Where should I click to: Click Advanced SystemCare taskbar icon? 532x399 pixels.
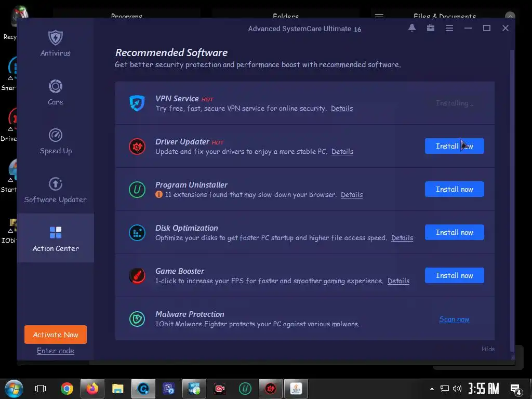coord(143,389)
